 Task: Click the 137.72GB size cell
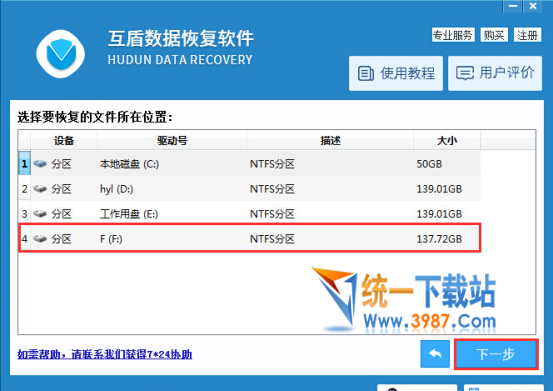(439, 239)
